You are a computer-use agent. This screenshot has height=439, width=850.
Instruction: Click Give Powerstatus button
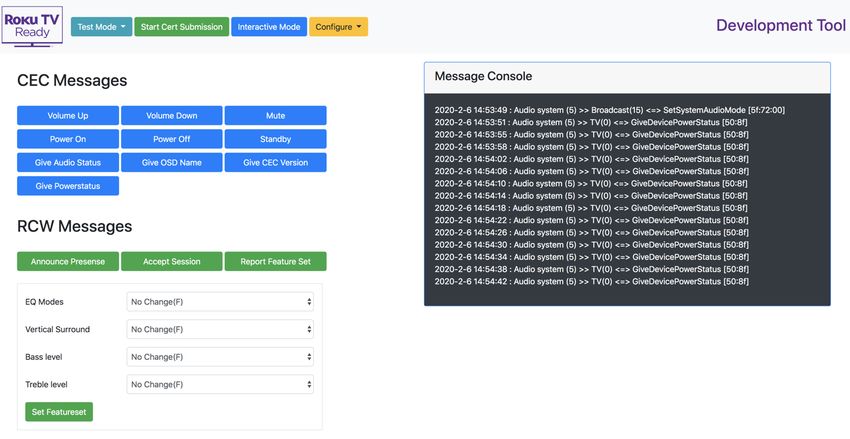(68, 185)
